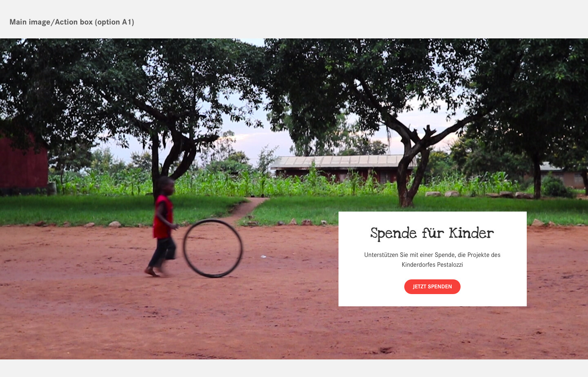This screenshot has height=377, width=588.
Task: Click the small white object on the ground
Action: coord(263,257)
